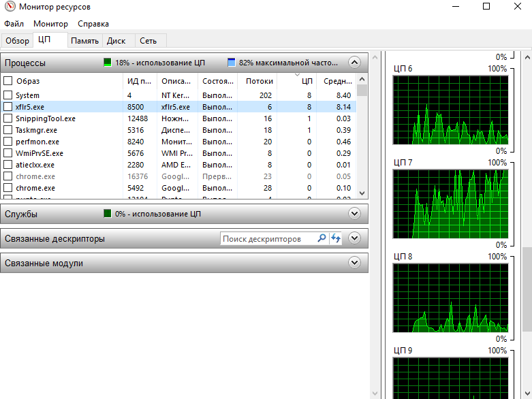Viewport: 532px width, 399px height.
Task: Click the process list scrollbar thumb
Action: 362,90
